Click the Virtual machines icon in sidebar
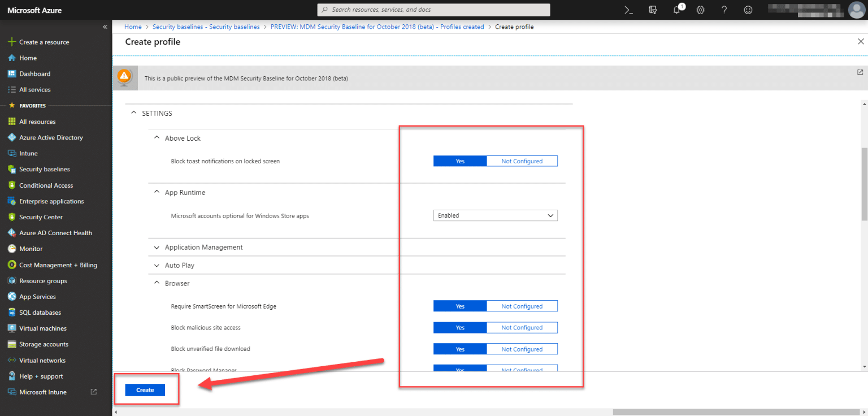Screen dimensions: 868x416 (x=11, y=328)
